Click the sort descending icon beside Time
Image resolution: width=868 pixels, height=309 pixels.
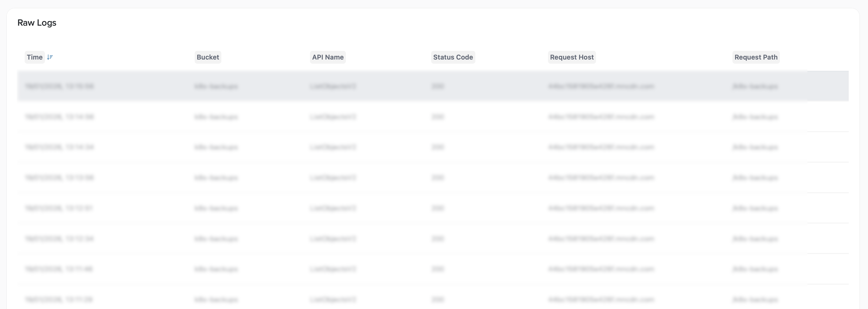(x=50, y=57)
